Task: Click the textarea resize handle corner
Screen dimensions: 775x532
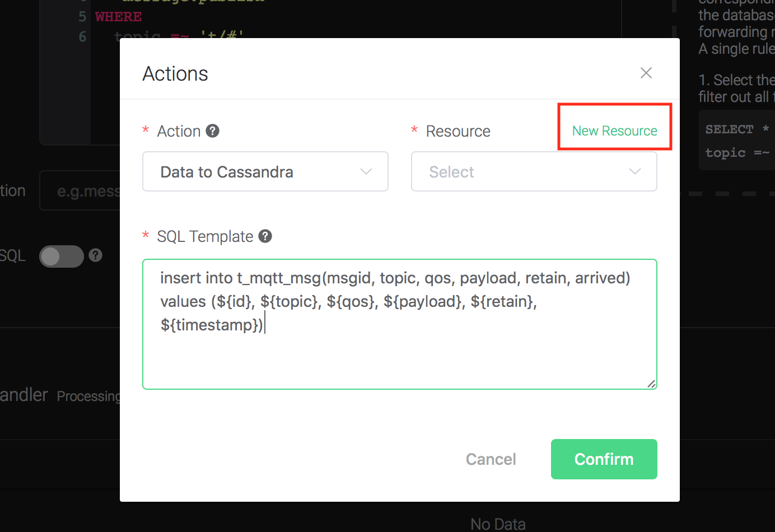Action: point(651,384)
